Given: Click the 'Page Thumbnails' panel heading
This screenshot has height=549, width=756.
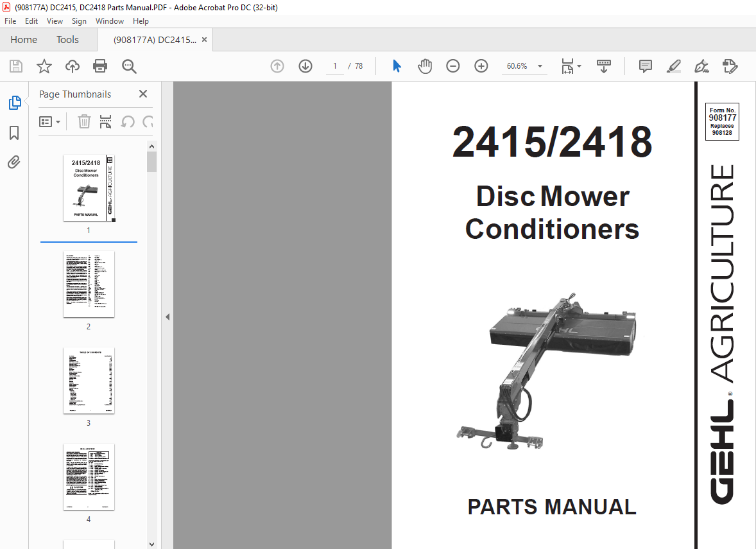Looking at the screenshot, I should click(x=74, y=94).
